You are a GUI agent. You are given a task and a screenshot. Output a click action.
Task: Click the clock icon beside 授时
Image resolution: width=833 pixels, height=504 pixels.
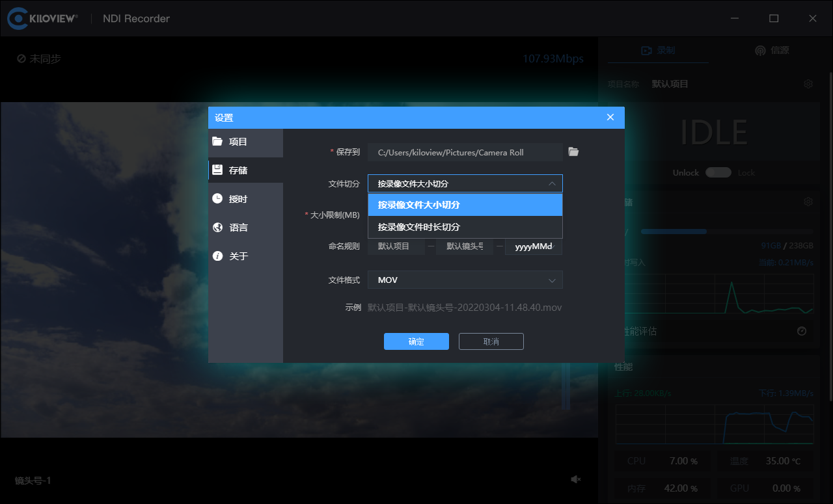(217, 198)
